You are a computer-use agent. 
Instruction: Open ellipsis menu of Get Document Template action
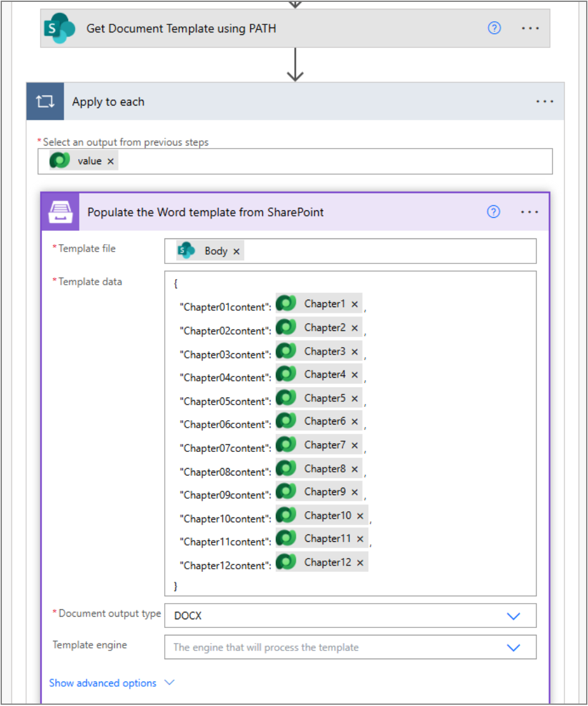coord(530,28)
